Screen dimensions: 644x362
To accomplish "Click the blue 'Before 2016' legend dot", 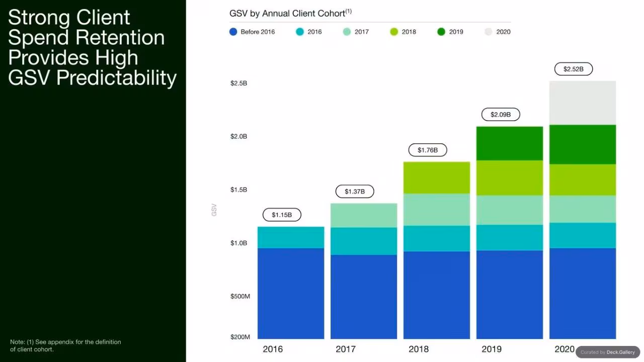I will (233, 32).
